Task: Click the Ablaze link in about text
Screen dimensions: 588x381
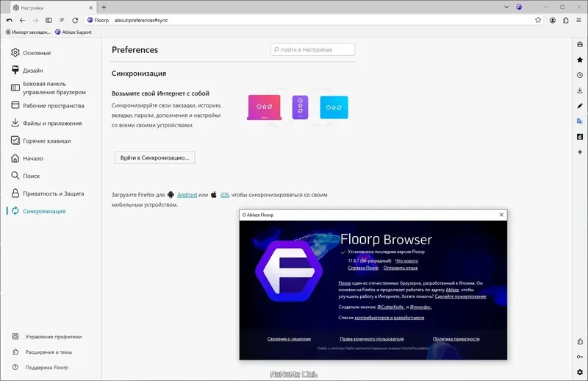Action: 452,290
